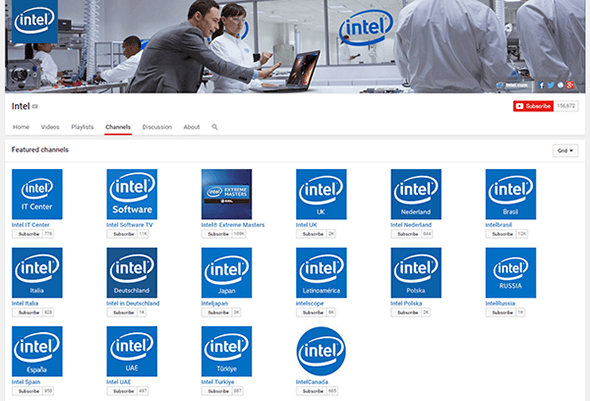Open the Intel Spain title link
Viewport: 590px width, 401px height.
[x=26, y=382]
